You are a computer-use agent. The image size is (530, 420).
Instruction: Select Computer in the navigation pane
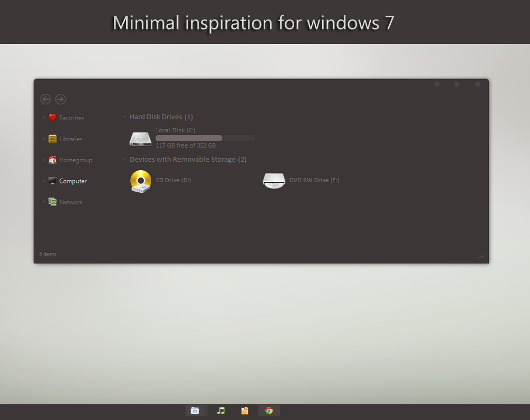coord(73,181)
